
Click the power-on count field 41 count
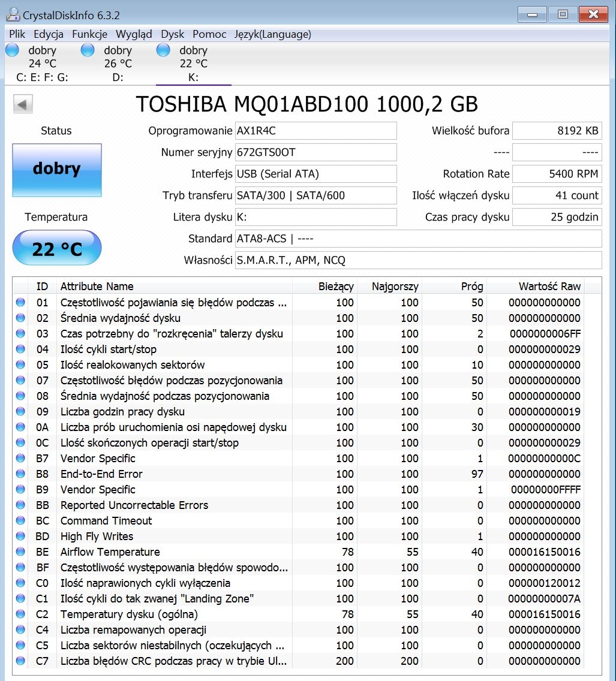557,195
